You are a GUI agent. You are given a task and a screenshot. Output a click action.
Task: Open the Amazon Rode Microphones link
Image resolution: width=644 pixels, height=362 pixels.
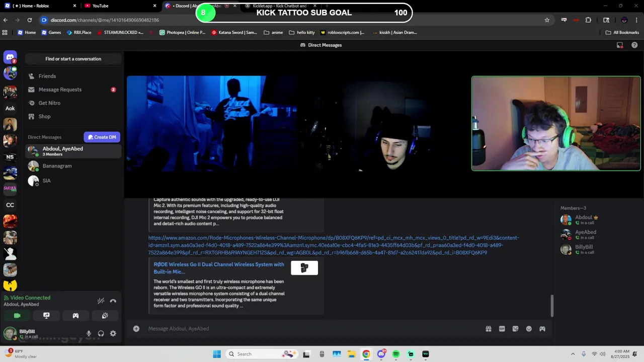(334, 245)
